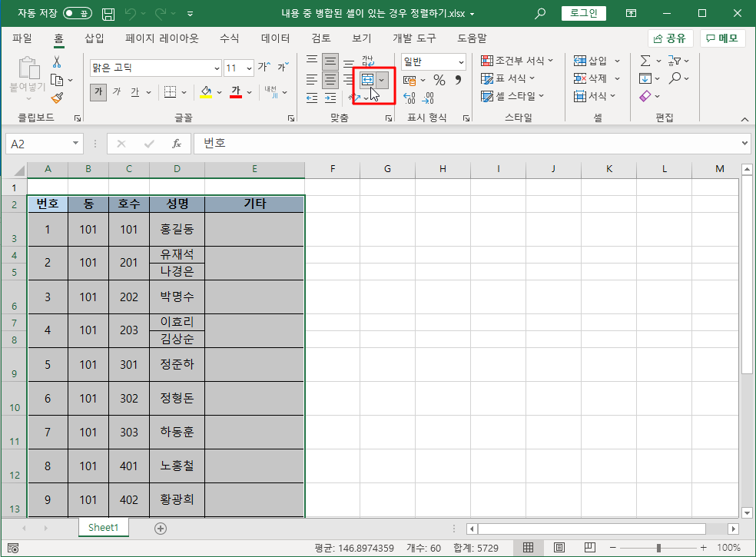Apply yellow fill color
This screenshot has width=756, height=557.
[x=206, y=91]
